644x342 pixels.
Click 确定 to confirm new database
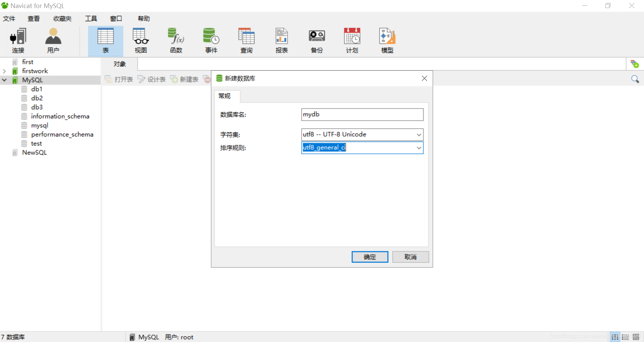tap(370, 257)
